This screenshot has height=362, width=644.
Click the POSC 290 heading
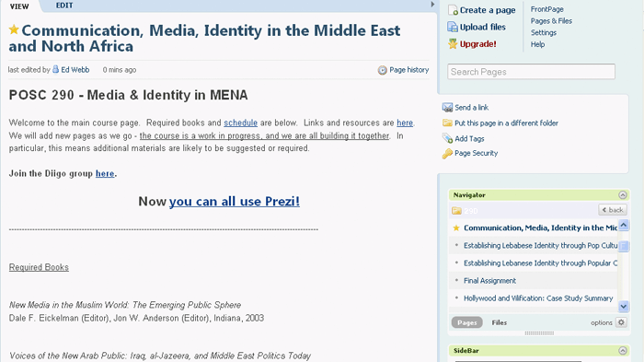click(x=128, y=95)
